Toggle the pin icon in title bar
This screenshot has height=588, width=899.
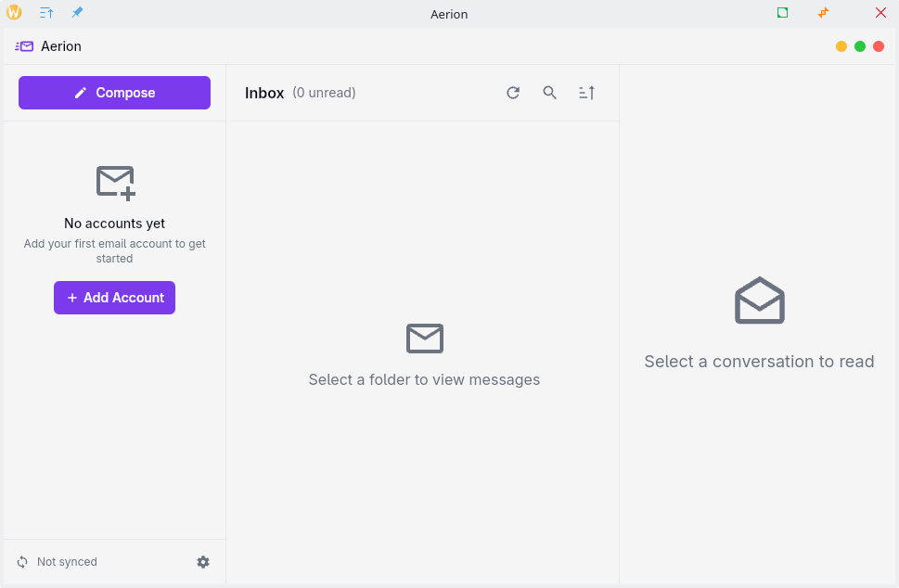[77, 13]
